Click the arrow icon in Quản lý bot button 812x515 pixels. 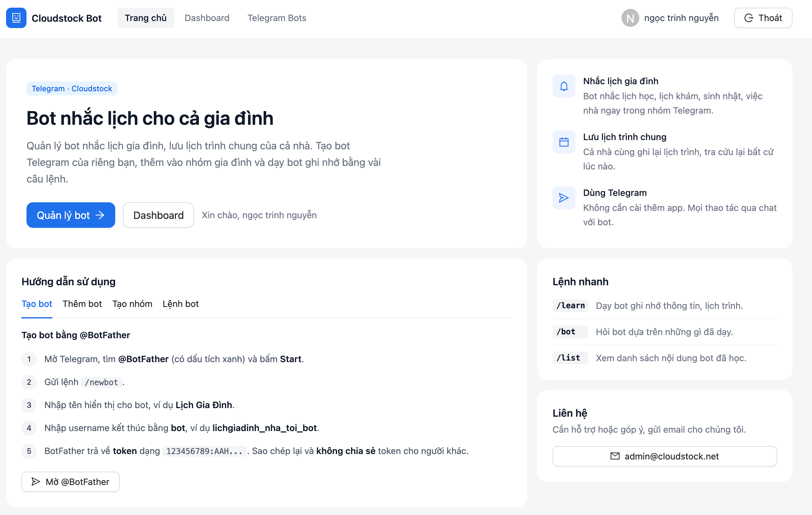(100, 215)
